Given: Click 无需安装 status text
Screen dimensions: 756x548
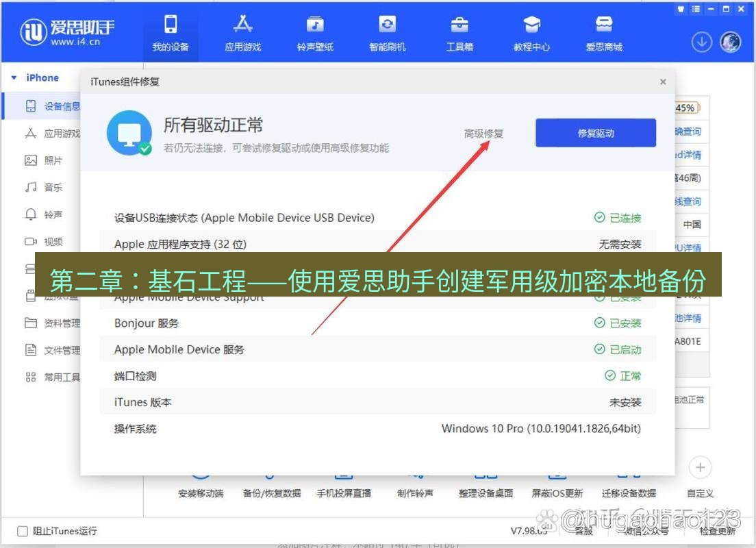Looking at the screenshot, I should [620, 245].
